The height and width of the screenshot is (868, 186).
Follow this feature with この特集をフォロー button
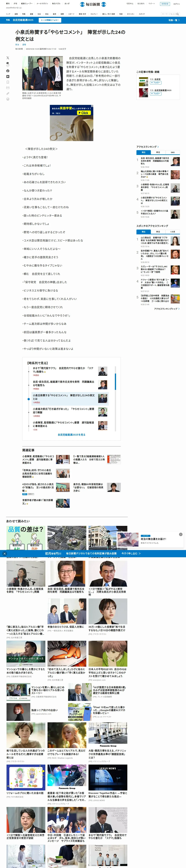point(50,20)
